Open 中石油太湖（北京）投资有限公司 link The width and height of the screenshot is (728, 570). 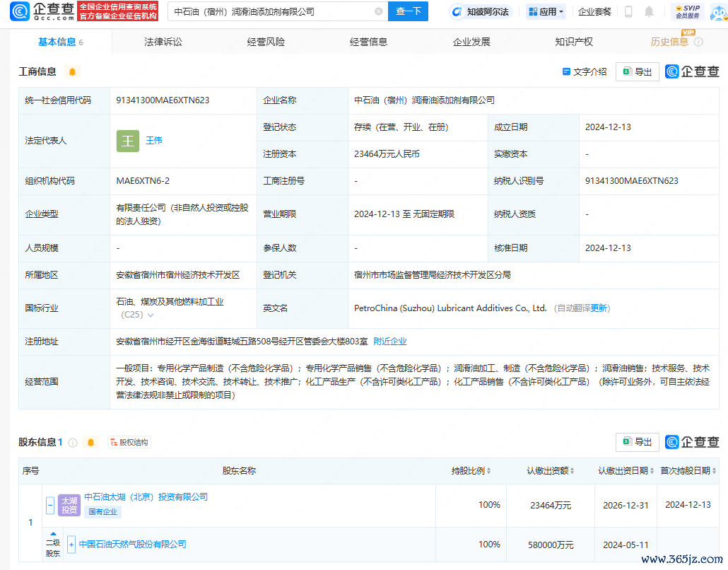point(146,497)
